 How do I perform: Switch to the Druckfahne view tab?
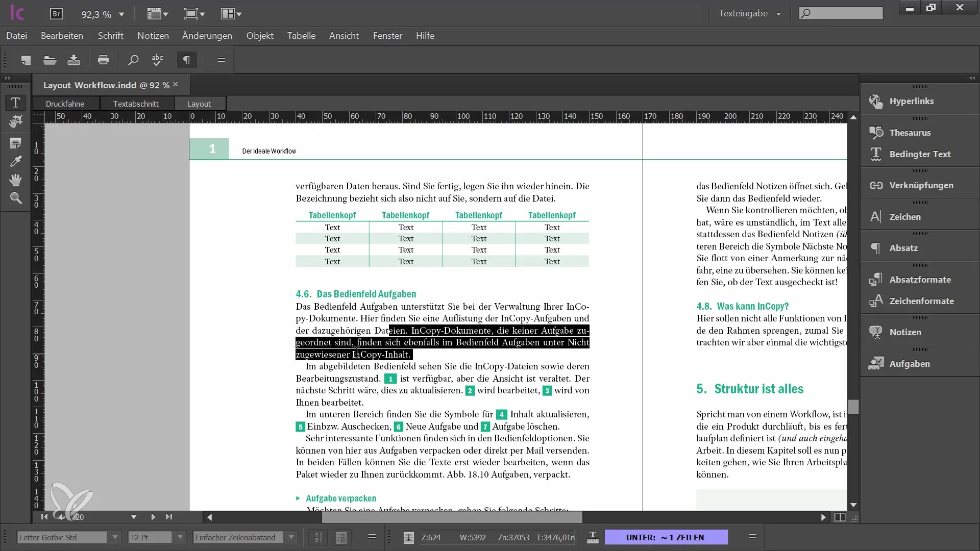[65, 104]
